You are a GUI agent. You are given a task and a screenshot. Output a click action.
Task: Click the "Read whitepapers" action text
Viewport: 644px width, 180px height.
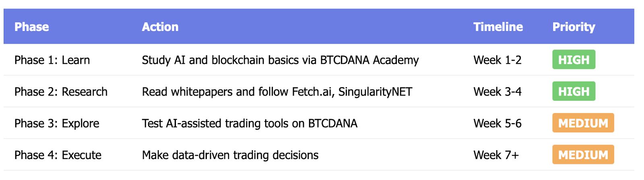click(277, 92)
